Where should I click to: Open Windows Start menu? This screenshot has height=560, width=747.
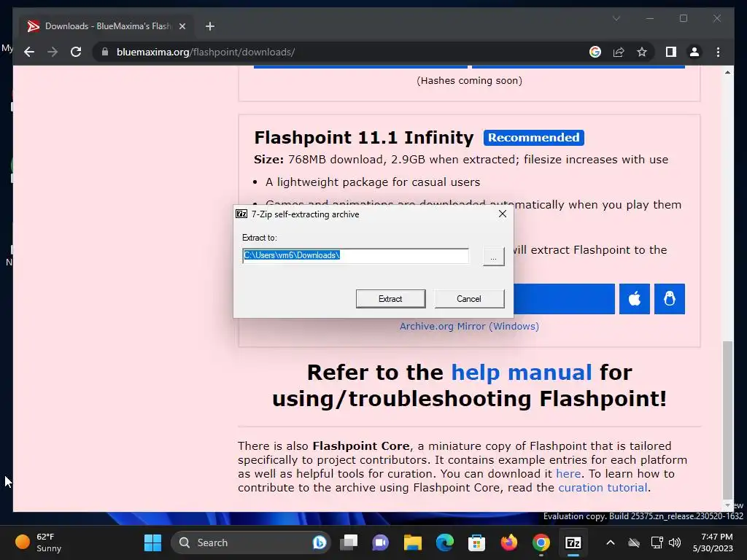153,542
